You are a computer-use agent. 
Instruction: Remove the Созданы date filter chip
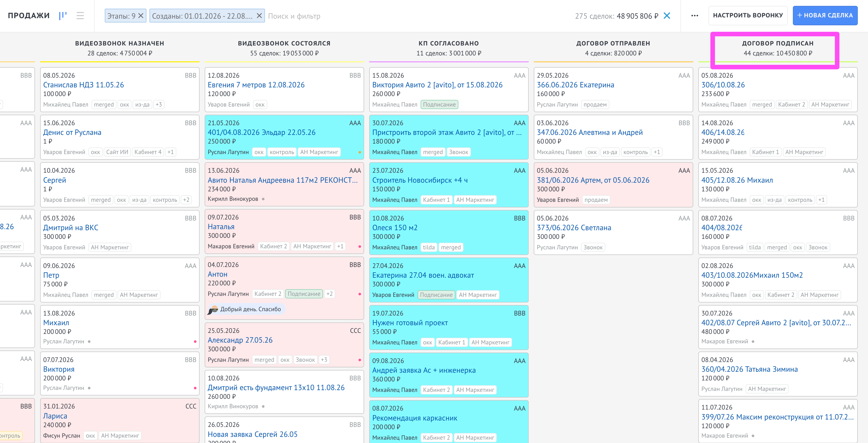(x=259, y=16)
